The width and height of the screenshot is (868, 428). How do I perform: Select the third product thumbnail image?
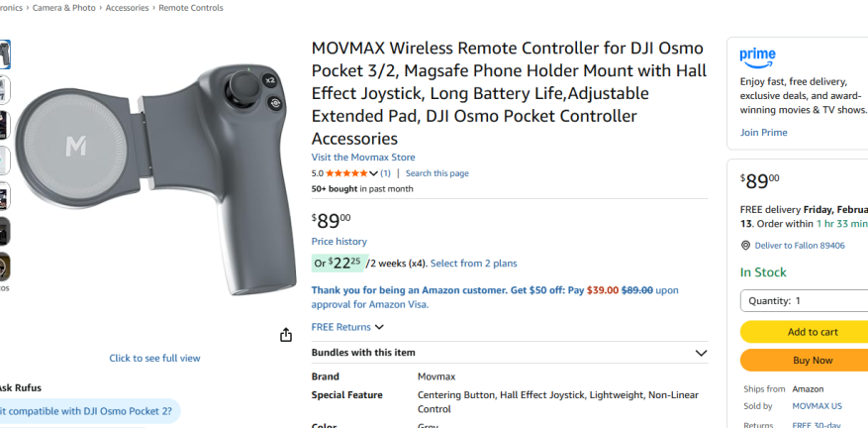(x=4, y=125)
